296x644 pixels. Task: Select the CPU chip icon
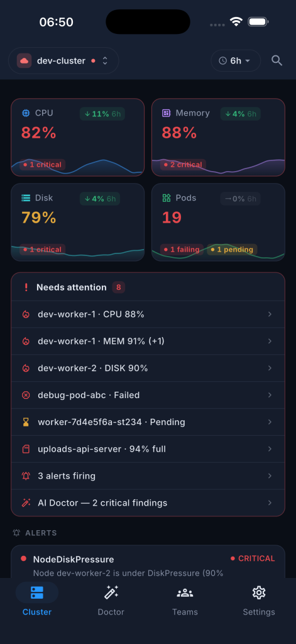[26, 113]
